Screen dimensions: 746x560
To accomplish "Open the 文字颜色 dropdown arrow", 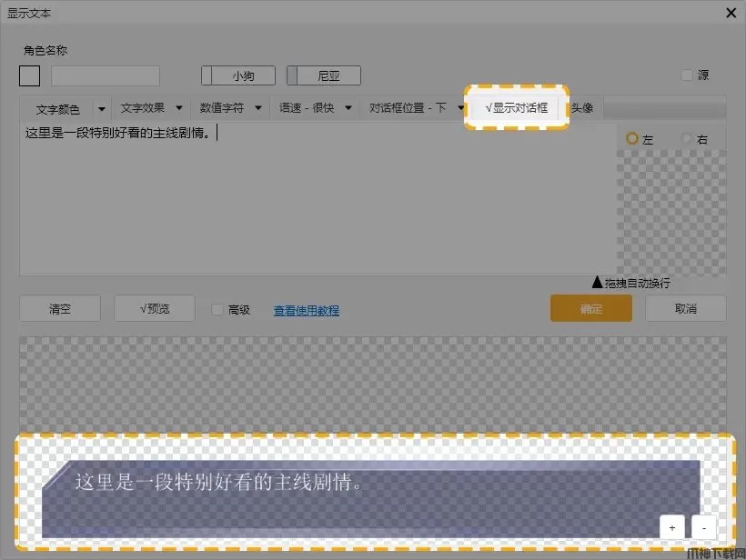I will click(x=101, y=108).
